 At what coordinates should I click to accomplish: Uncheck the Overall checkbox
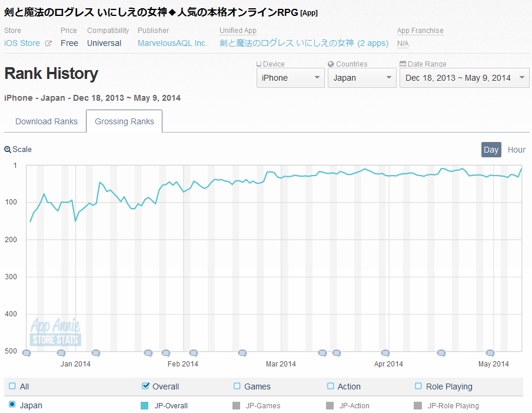[x=145, y=386]
